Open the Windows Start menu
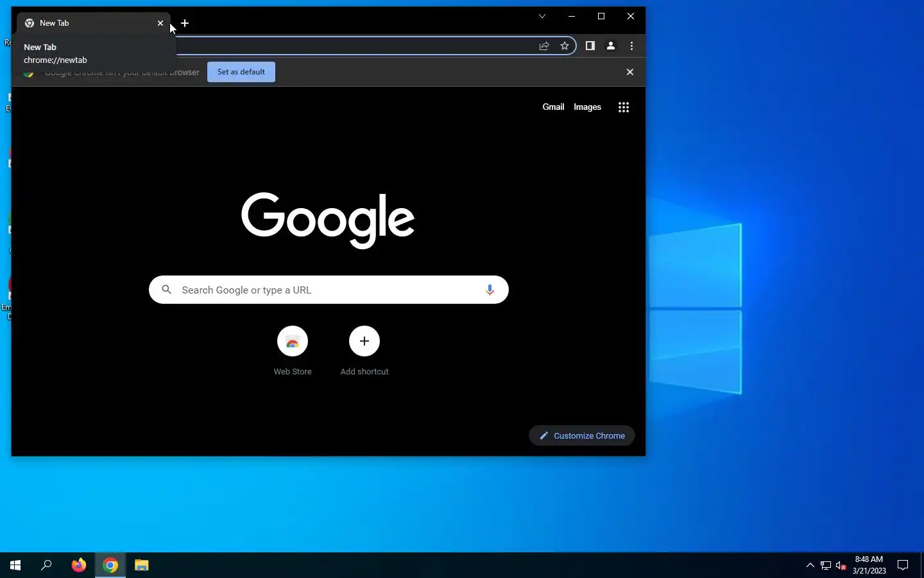The image size is (924, 578). (15, 565)
